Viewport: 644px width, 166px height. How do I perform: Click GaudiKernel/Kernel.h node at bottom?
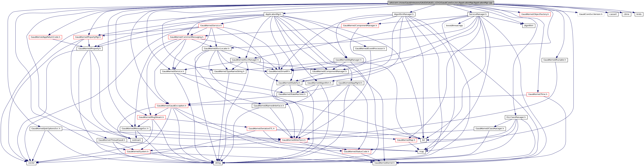384,163
